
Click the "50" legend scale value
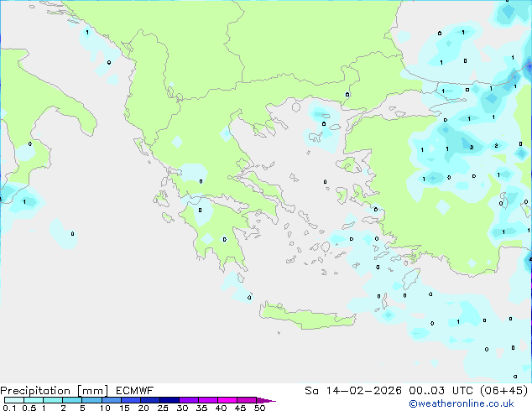[259, 408]
